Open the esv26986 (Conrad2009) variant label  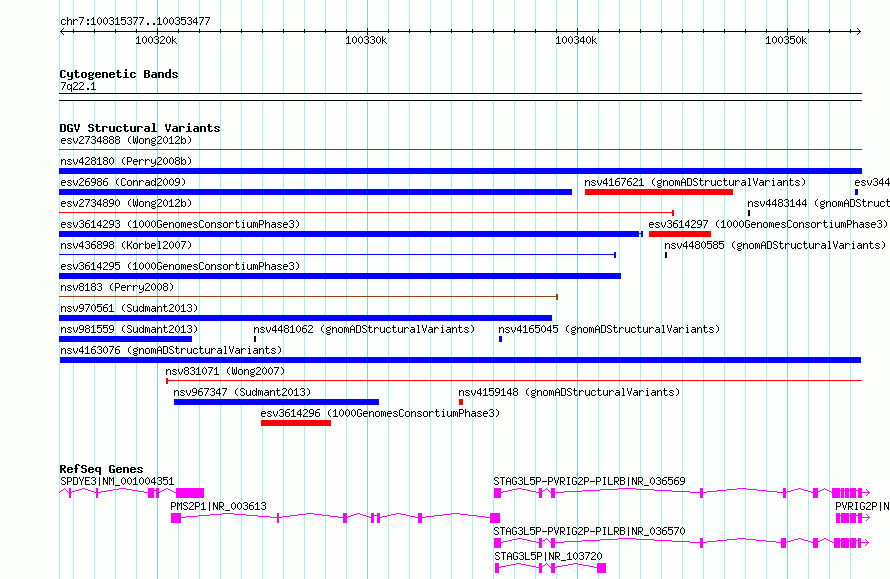tap(123, 182)
